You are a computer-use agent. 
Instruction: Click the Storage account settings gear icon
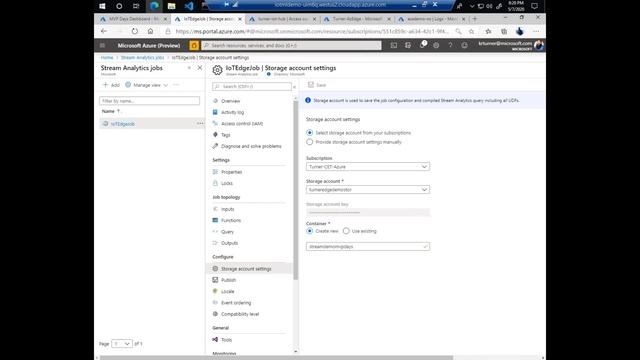pyautogui.click(x=215, y=269)
